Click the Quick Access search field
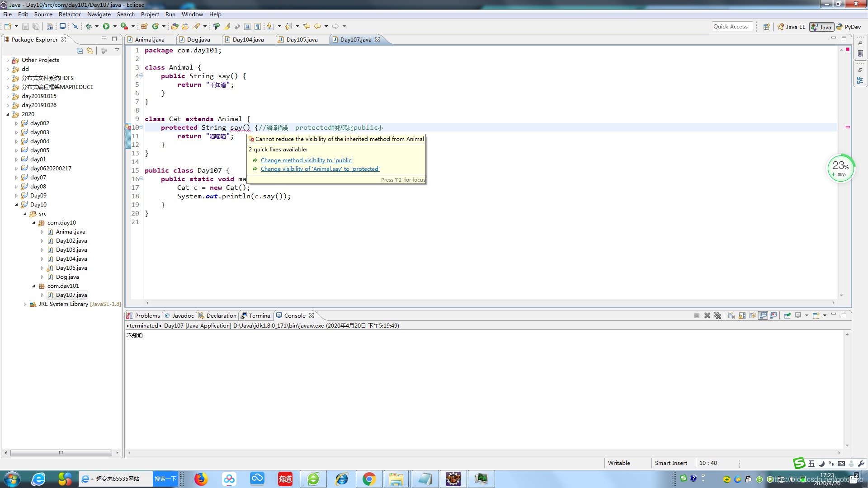This screenshot has width=868, height=488. pyautogui.click(x=732, y=27)
